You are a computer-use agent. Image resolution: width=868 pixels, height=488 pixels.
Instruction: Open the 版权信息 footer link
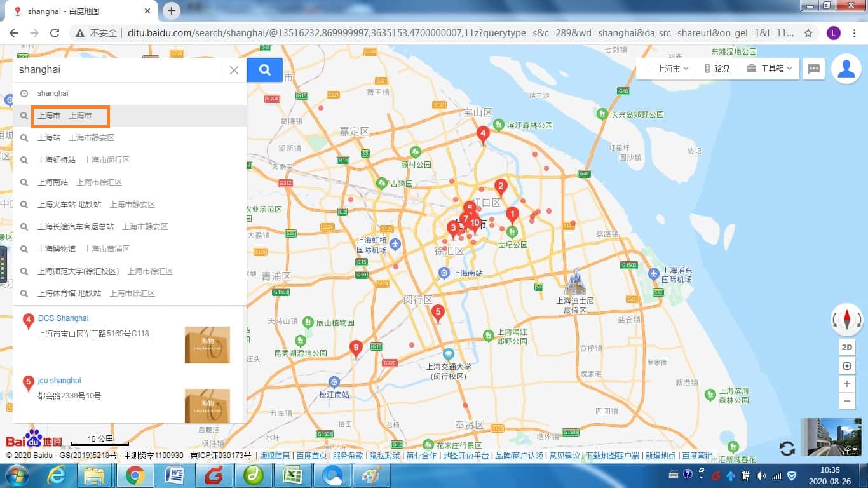pos(275,456)
